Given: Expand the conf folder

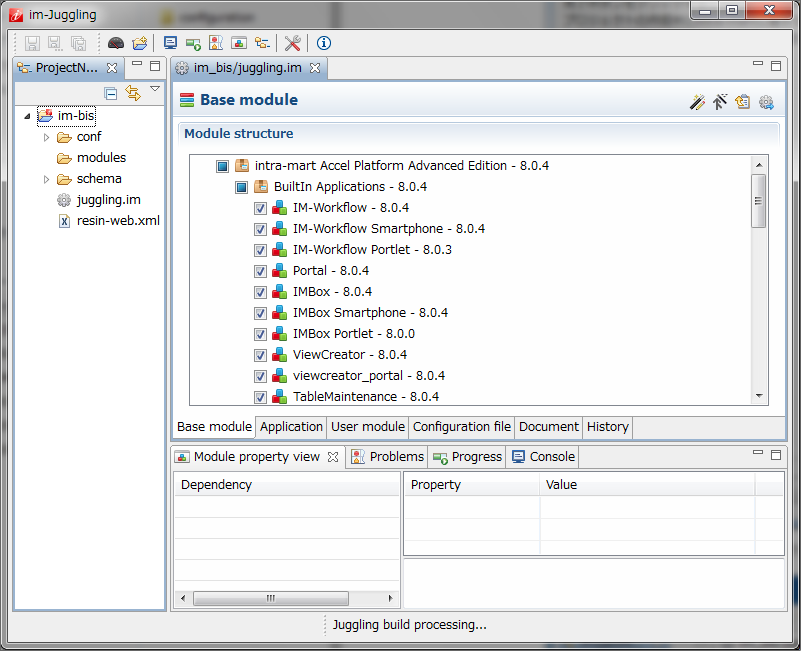Looking at the screenshot, I should (x=46, y=137).
